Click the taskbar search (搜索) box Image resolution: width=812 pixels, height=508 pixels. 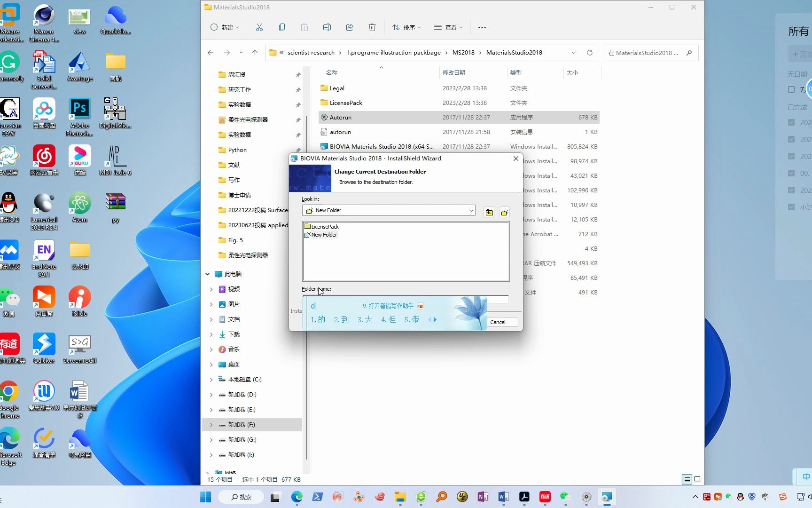pyautogui.click(x=241, y=497)
